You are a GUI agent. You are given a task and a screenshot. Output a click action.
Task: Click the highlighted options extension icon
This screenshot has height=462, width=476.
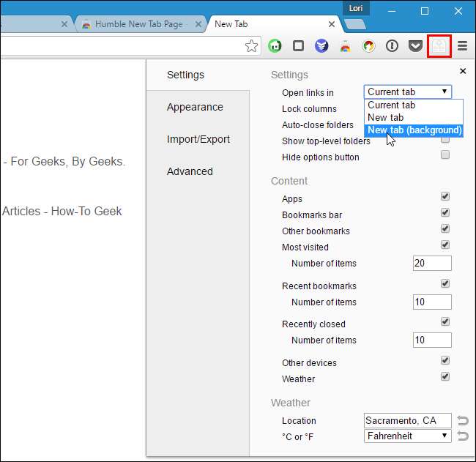click(439, 46)
